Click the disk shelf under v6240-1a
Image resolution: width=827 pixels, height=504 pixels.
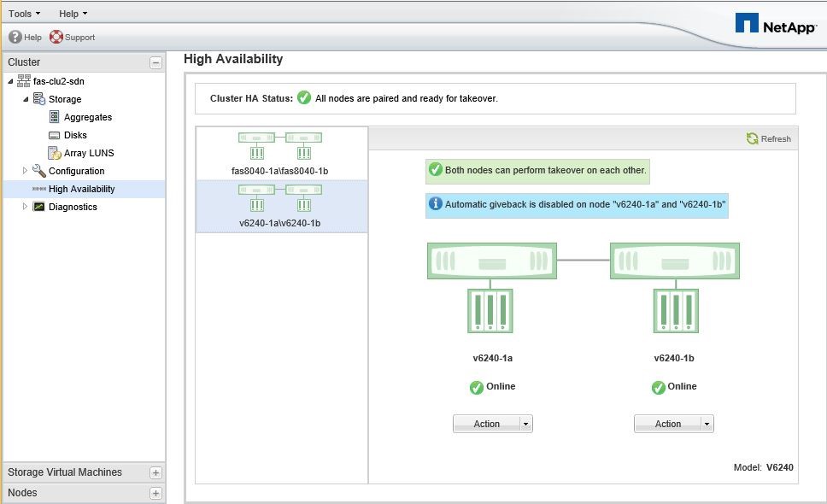[x=490, y=311]
